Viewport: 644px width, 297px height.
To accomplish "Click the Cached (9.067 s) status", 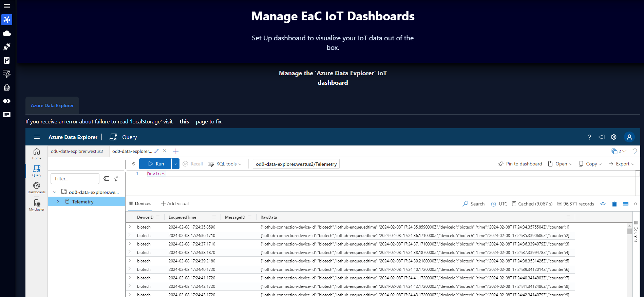I will [532, 204].
